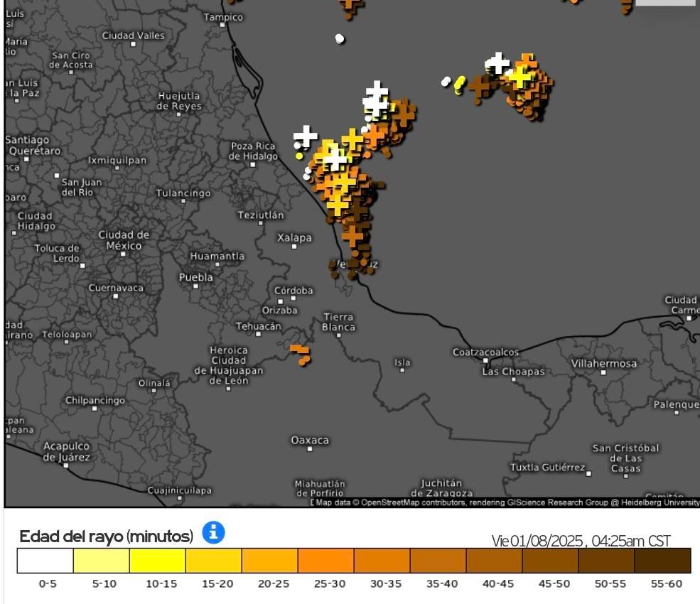Click the date and time stamp text
This screenshot has height=604, width=700.
click(581, 541)
